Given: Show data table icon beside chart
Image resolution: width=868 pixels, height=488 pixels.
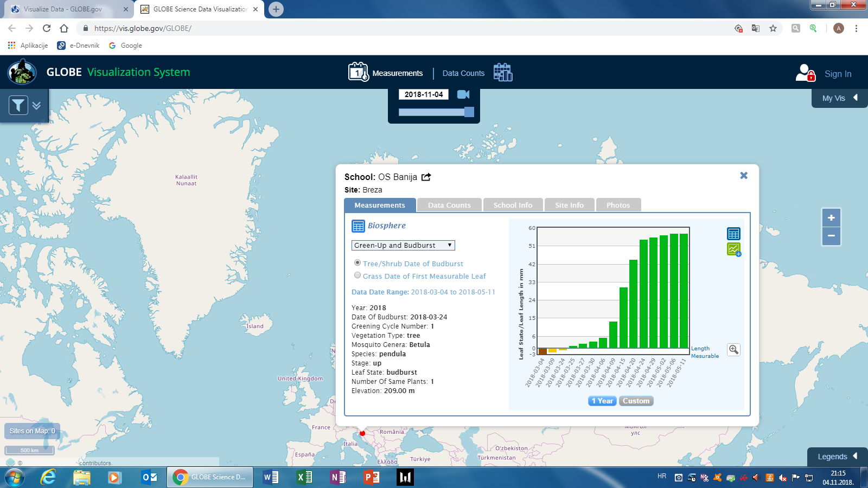Looking at the screenshot, I should point(733,234).
